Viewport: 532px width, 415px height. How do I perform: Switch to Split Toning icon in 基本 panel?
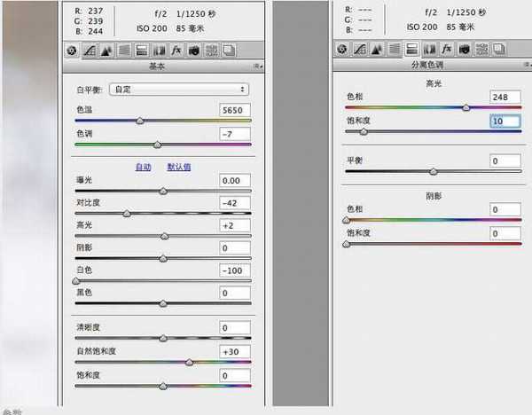coord(142,51)
